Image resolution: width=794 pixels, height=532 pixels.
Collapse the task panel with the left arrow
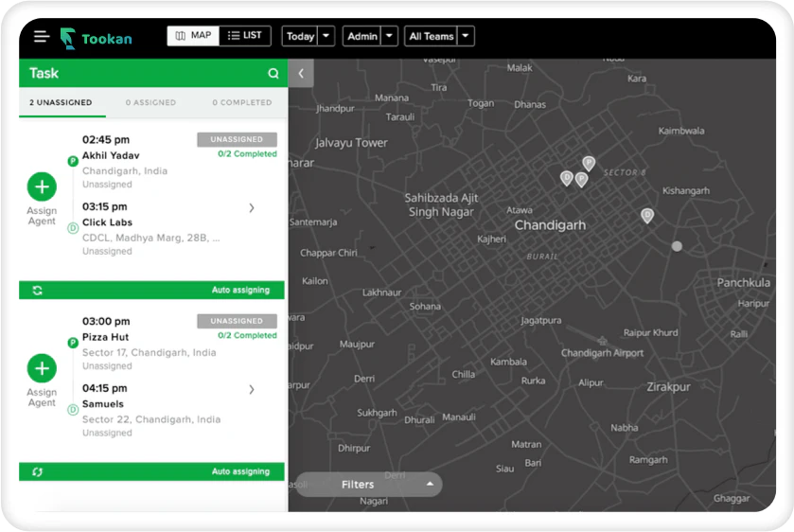(x=301, y=74)
